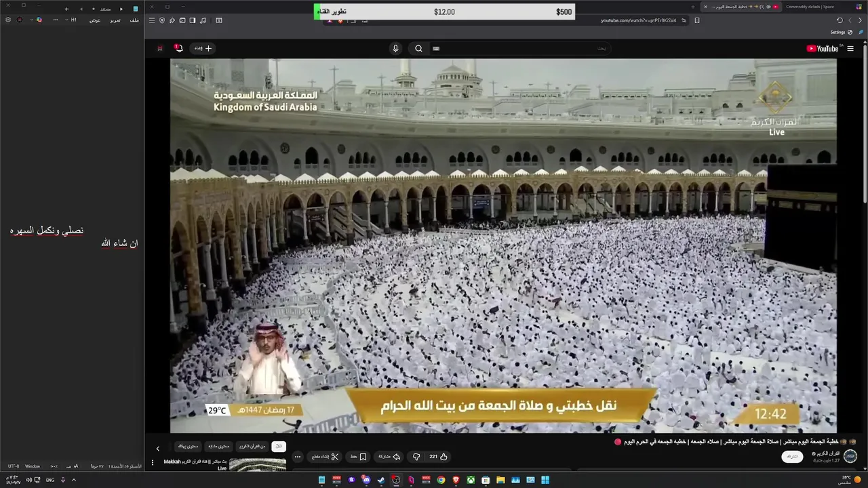Image resolution: width=868 pixels, height=488 pixels.
Task: Open Steam from the taskbar
Action: 381,480
